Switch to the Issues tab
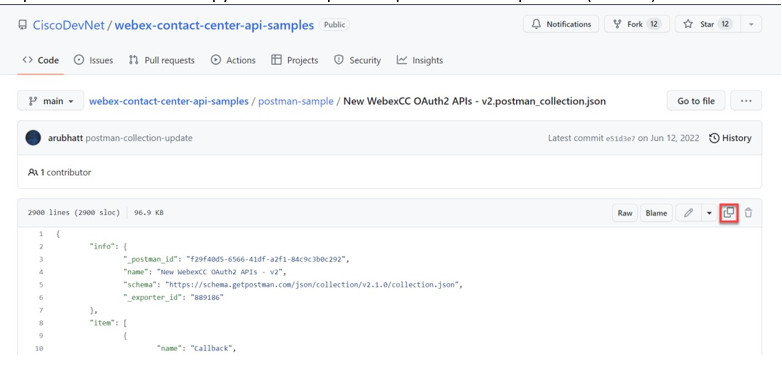 click(x=93, y=60)
